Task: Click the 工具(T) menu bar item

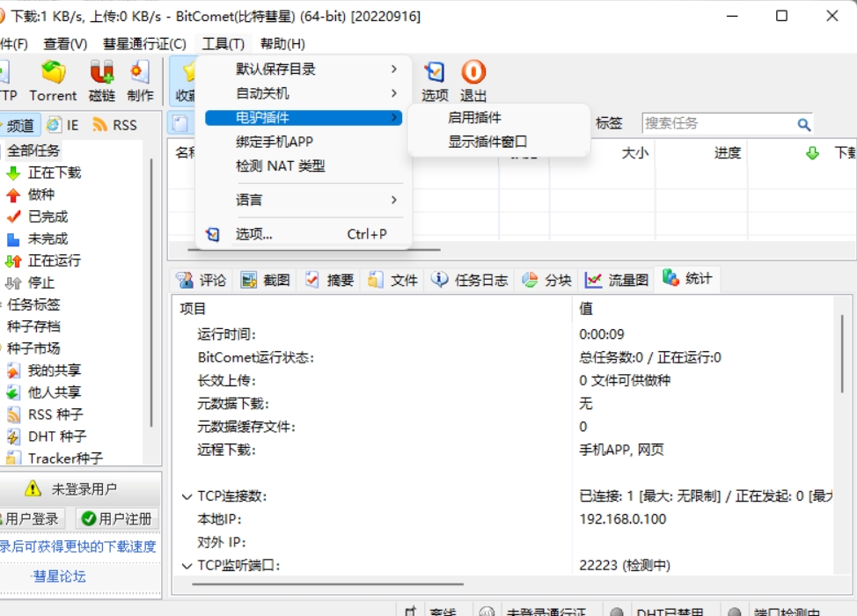Action: point(223,43)
